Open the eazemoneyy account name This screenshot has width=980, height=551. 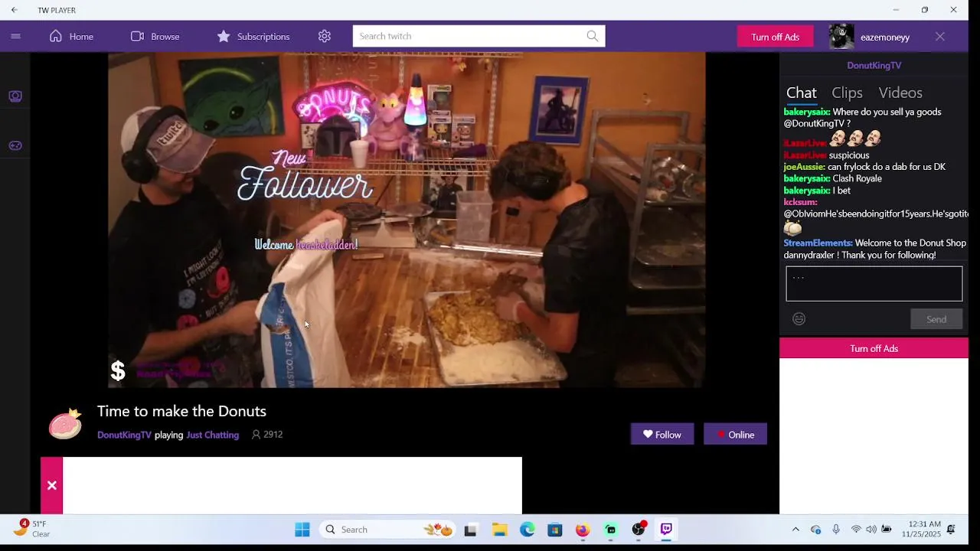point(885,37)
